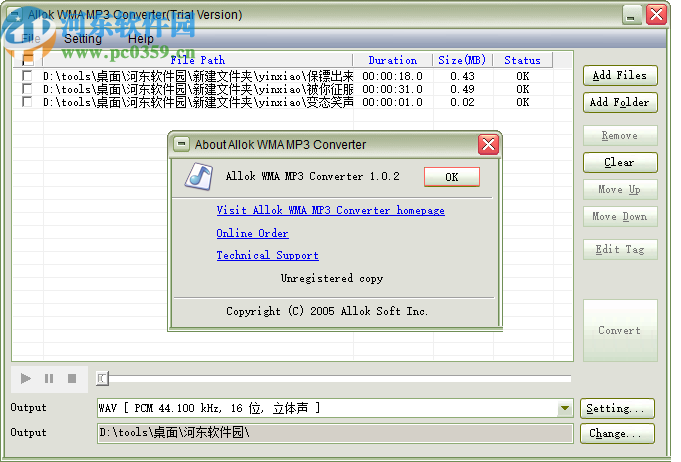Click the Add Folder button
This screenshot has height=462, width=681.
[x=620, y=102]
